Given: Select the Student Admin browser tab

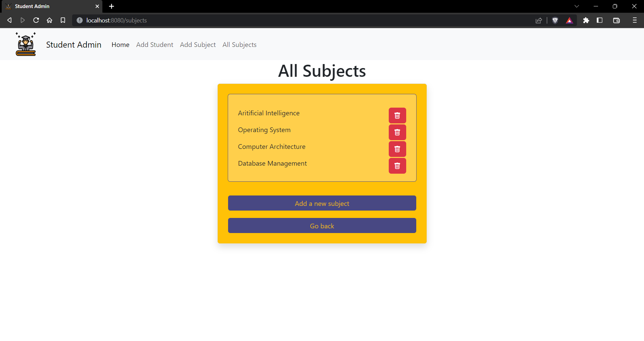Looking at the screenshot, I should 52,6.
